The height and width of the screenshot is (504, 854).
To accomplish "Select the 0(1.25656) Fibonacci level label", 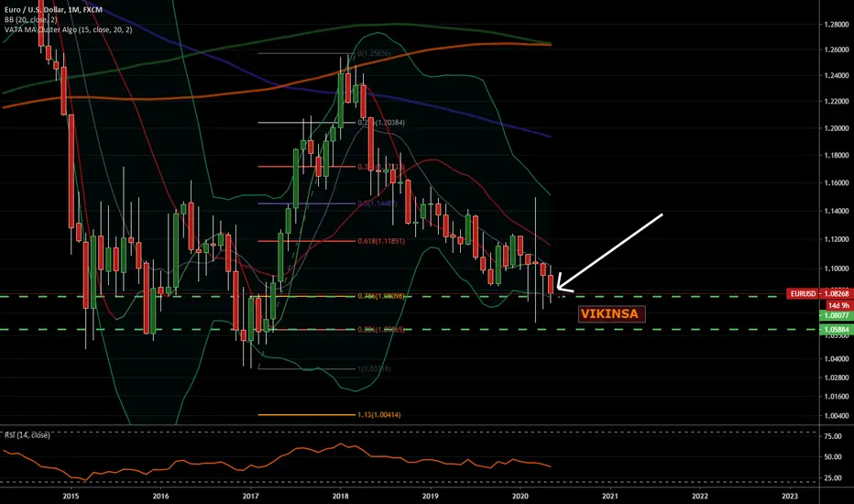I will point(374,53).
